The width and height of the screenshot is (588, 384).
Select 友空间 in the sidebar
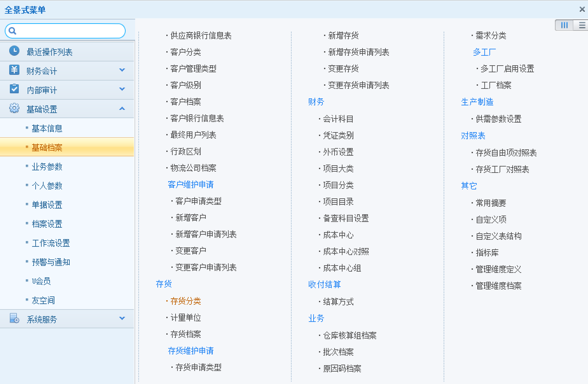coord(43,300)
